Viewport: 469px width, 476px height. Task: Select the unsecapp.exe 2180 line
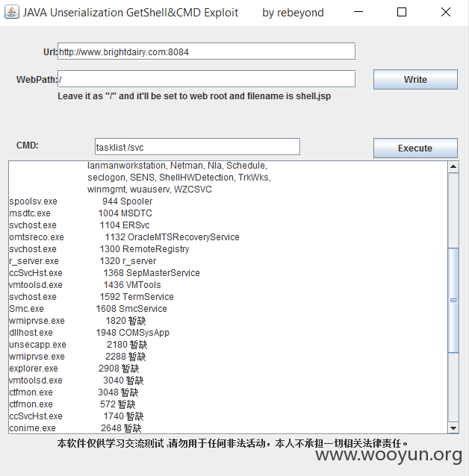tap(78, 345)
